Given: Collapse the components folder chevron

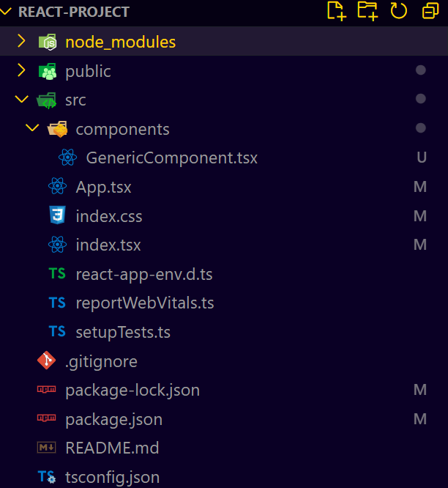Looking at the screenshot, I should [32, 128].
